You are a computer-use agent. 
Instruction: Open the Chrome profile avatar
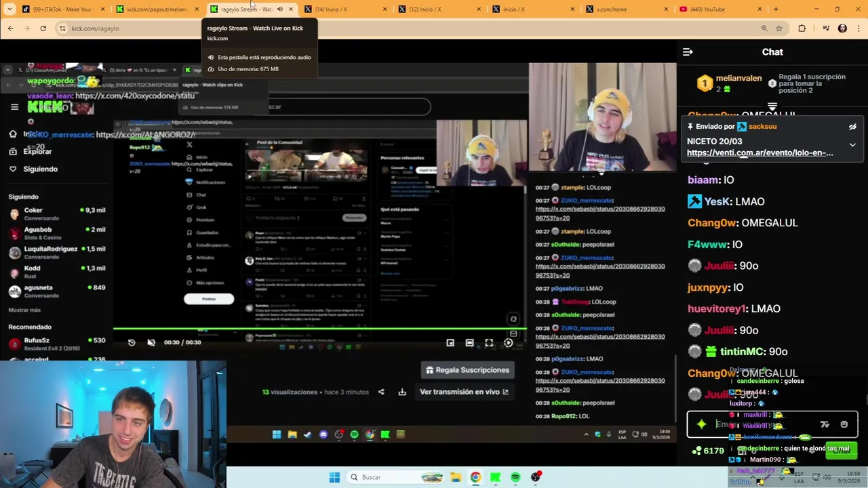[x=842, y=28]
